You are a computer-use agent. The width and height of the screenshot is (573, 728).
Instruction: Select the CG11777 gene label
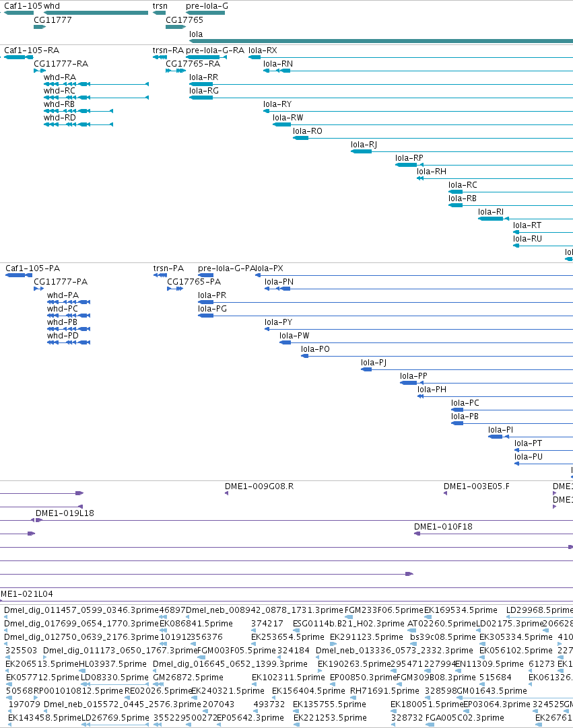53,20
